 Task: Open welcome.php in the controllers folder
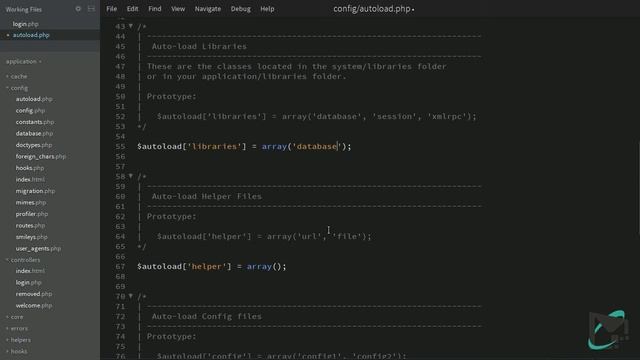point(34,305)
